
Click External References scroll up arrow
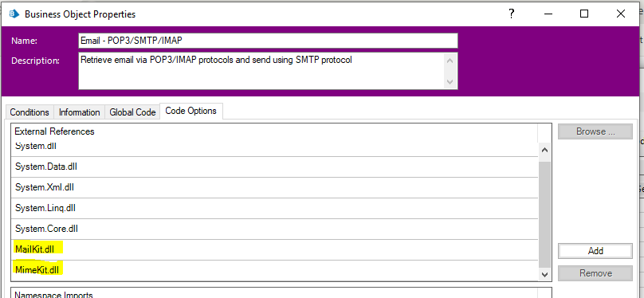click(544, 151)
